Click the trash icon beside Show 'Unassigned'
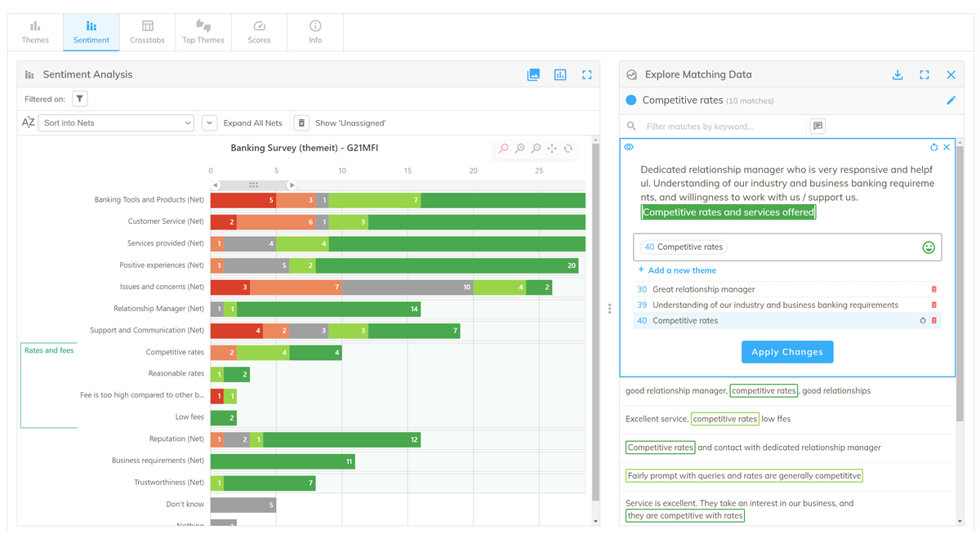This screenshot has width=980, height=539. click(x=301, y=122)
